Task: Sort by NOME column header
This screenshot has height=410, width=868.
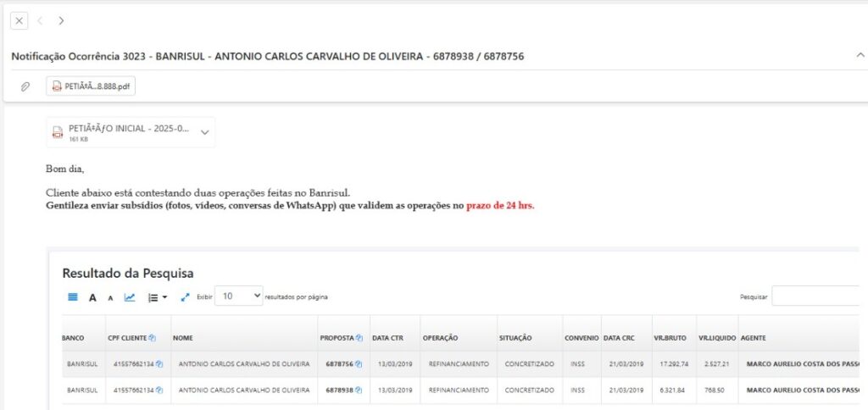Action: [x=183, y=338]
